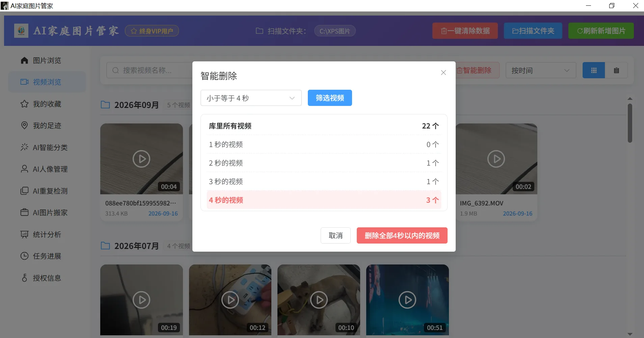Click the 2026年09月 folder icon
644x338 pixels.
[105, 105]
